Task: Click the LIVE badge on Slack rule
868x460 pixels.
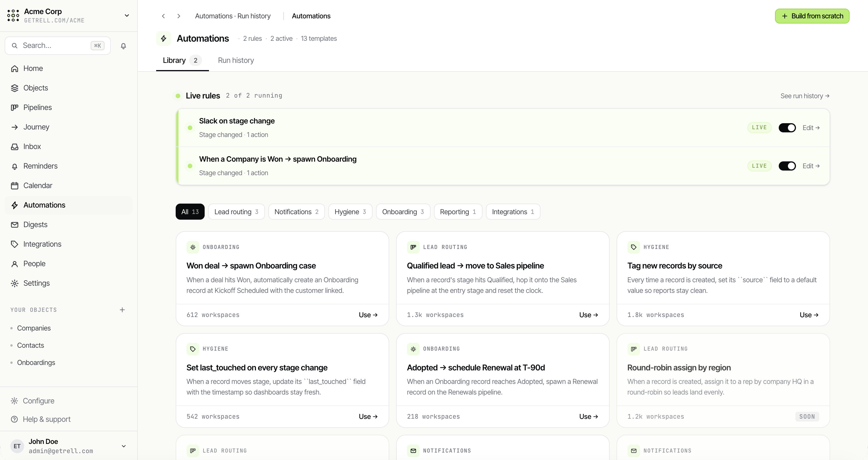Action: click(x=759, y=128)
